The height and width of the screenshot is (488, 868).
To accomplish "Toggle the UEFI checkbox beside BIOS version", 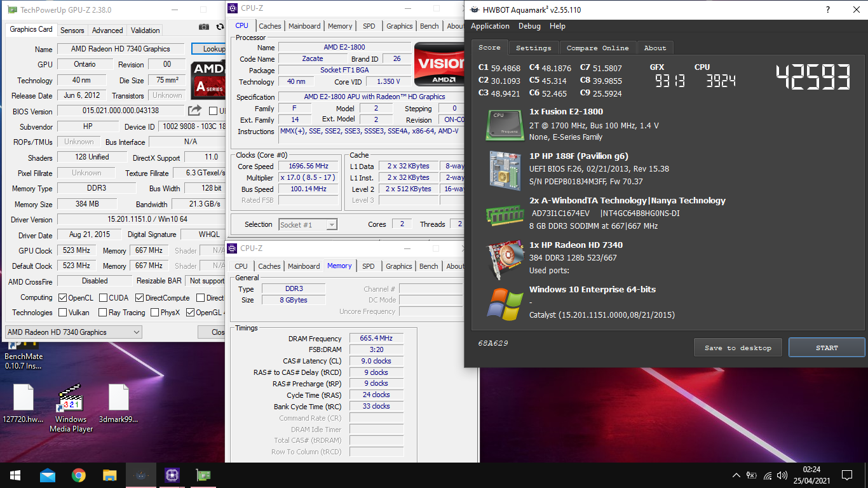I will 213,111.
